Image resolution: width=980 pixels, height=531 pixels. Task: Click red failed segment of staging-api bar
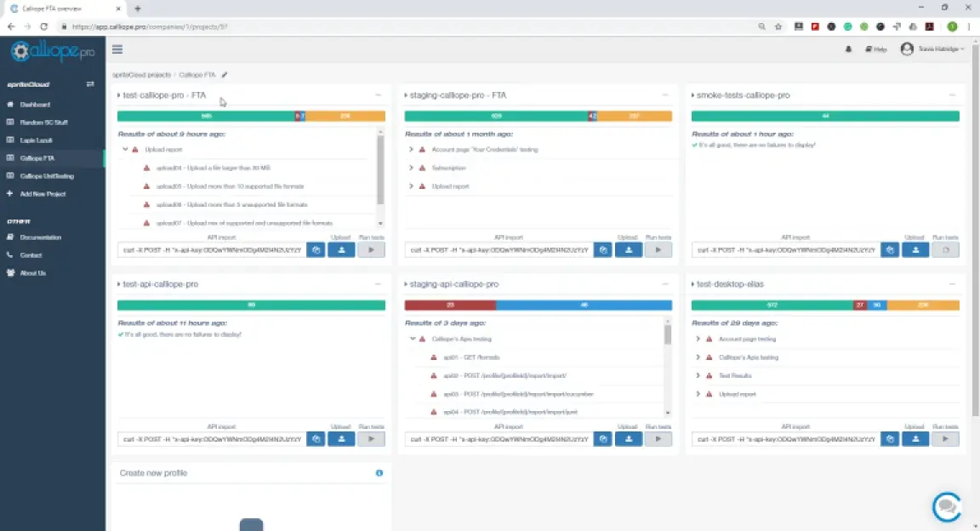[450, 305]
